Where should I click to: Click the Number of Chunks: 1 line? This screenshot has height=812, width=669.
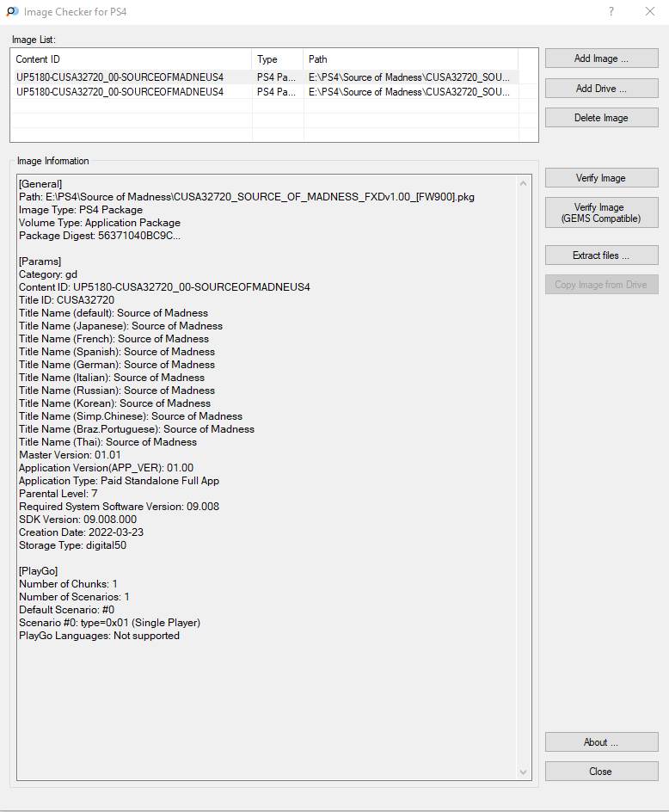click(68, 584)
